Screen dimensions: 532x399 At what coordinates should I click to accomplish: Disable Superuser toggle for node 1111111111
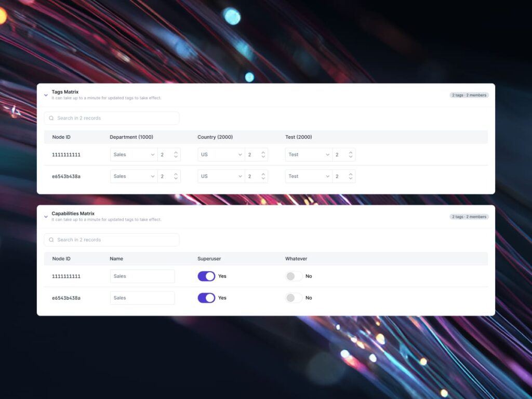point(206,276)
